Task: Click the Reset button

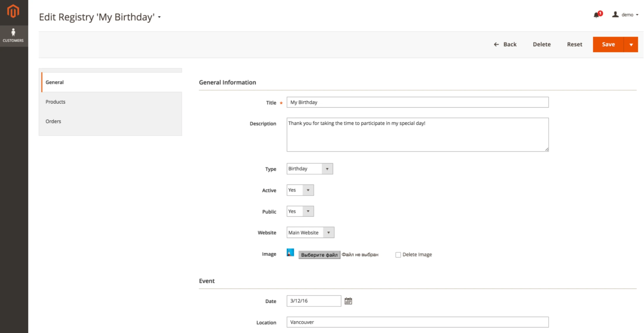Action: click(x=574, y=44)
